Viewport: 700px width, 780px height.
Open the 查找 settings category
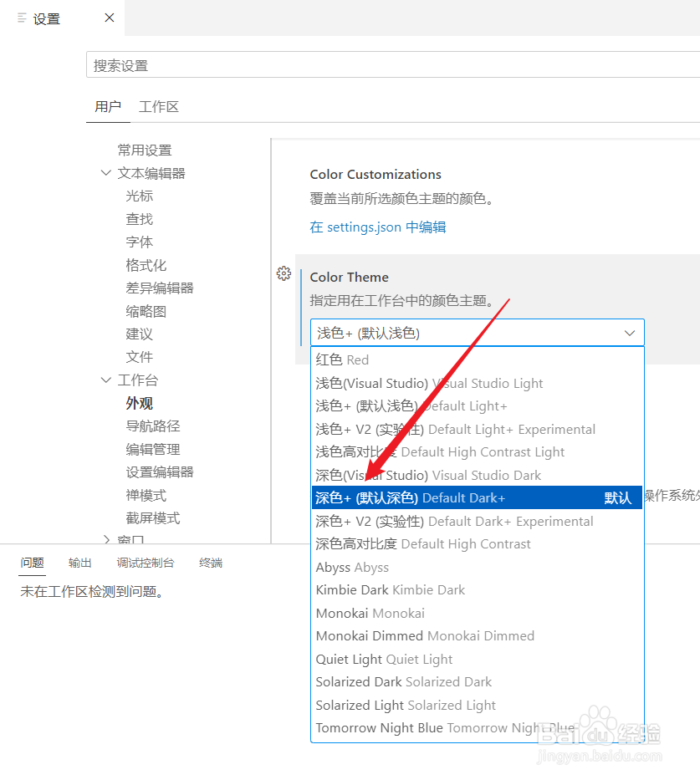(x=140, y=219)
